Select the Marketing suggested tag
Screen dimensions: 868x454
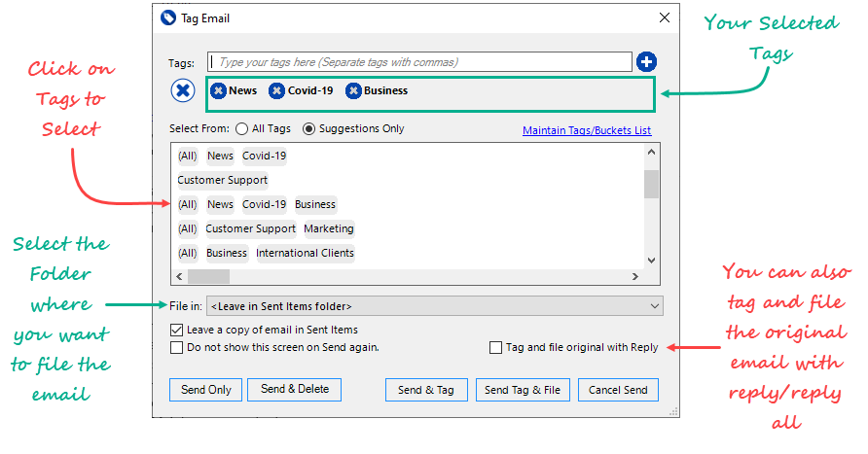tap(329, 228)
